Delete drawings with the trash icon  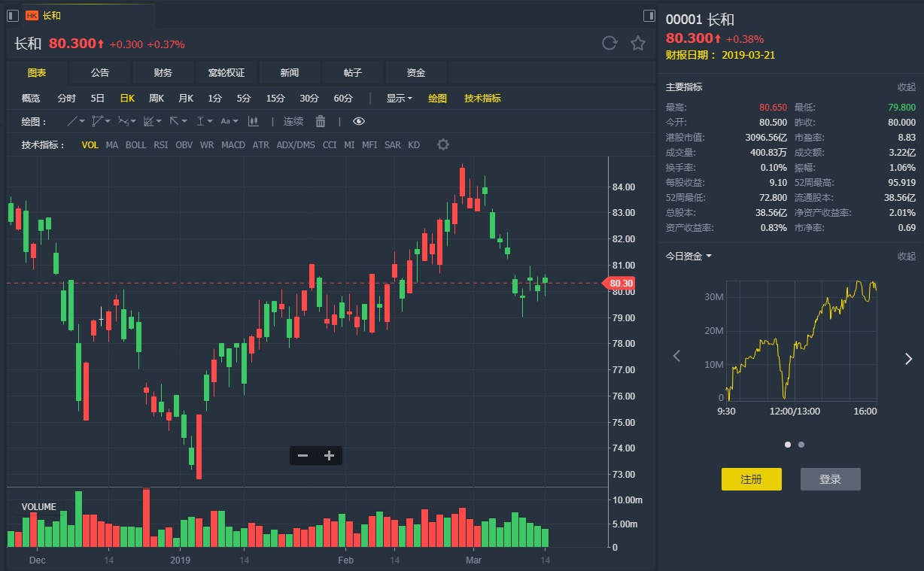click(321, 121)
